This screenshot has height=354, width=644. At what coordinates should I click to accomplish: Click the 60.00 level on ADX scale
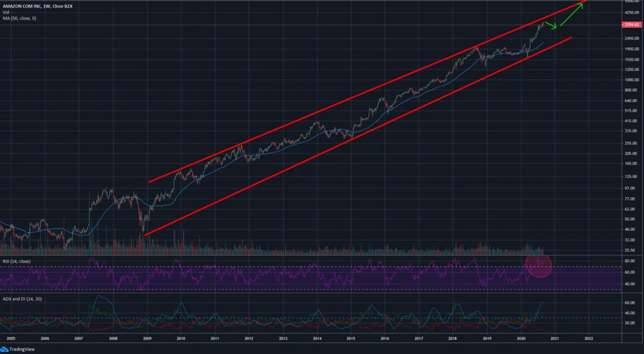tap(630, 301)
